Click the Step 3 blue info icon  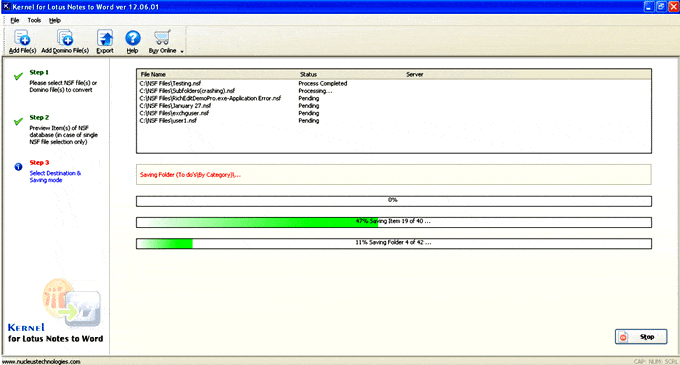click(x=18, y=166)
